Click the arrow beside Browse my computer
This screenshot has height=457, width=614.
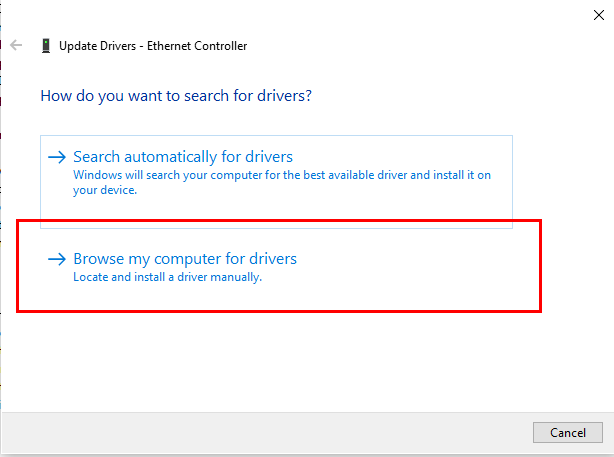click(x=57, y=259)
